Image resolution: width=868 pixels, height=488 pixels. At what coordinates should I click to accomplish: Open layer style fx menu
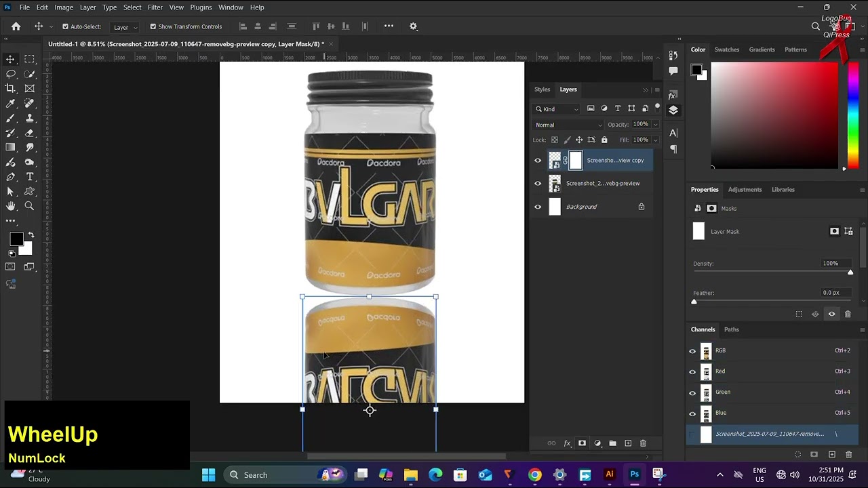coord(567,443)
